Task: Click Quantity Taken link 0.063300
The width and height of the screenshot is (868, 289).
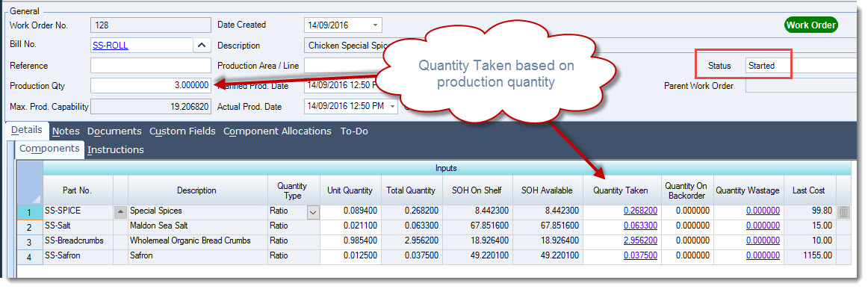Action: pos(640,226)
